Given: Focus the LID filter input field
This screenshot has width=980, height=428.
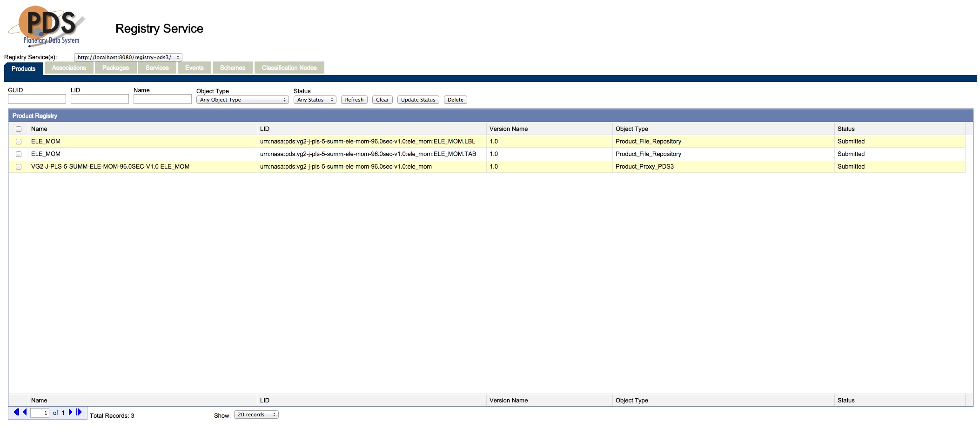Looking at the screenshot, I should point(100,99).
